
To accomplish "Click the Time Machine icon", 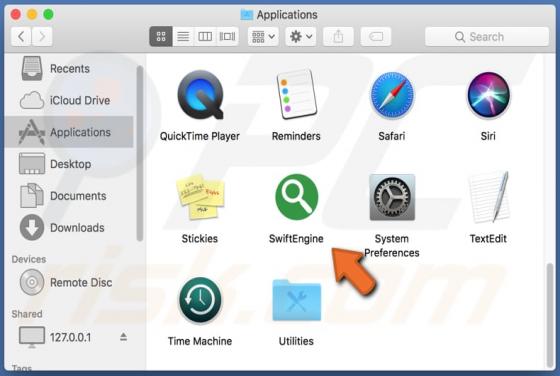I will [x=200, y=300].
